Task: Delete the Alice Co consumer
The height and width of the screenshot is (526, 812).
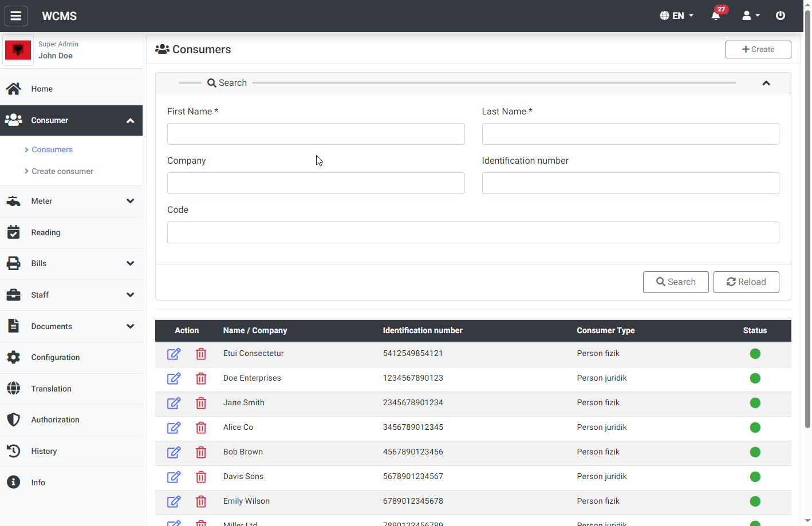Action: click(x=201, y=428)
